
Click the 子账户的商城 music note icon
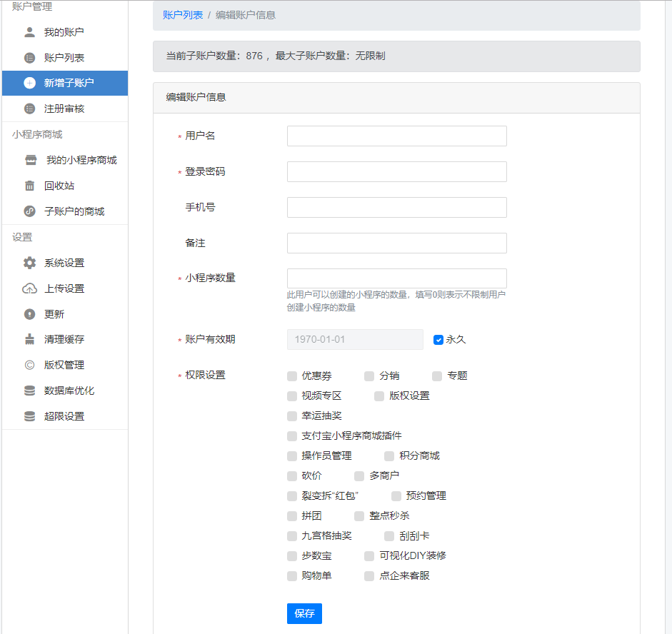point(30,211)
